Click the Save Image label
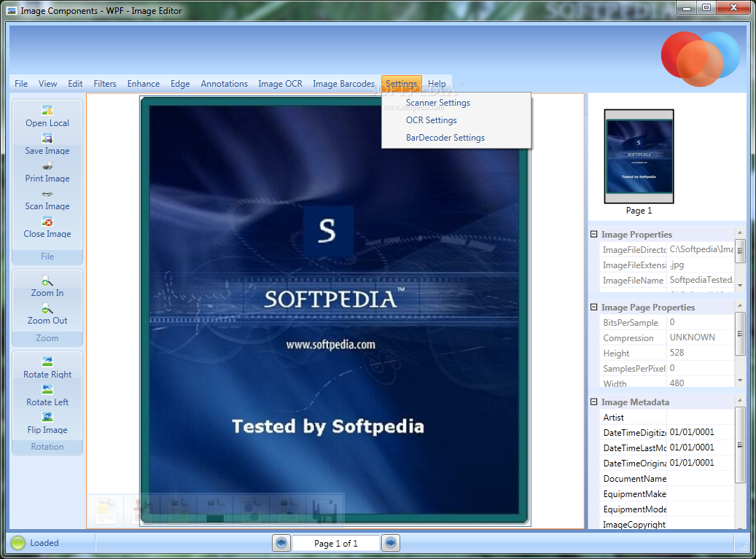 click(x=47, y=151)
